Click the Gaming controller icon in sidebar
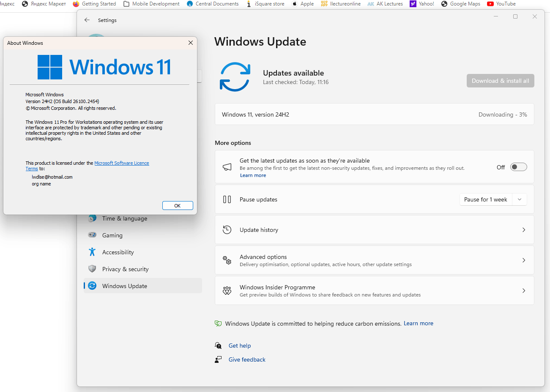550x392 pixels. click(x=92, y=235)
